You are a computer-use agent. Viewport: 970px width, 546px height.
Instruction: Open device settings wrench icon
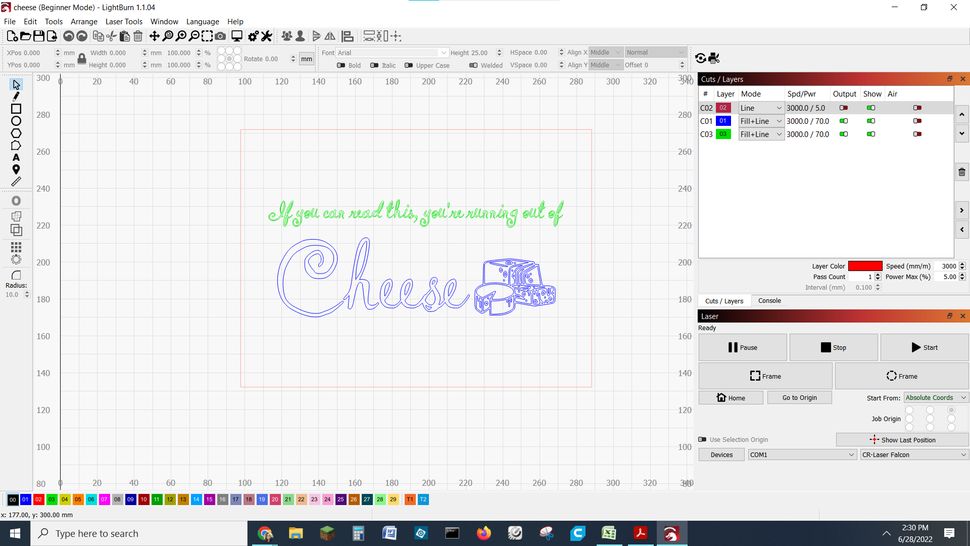coord(267,36)
